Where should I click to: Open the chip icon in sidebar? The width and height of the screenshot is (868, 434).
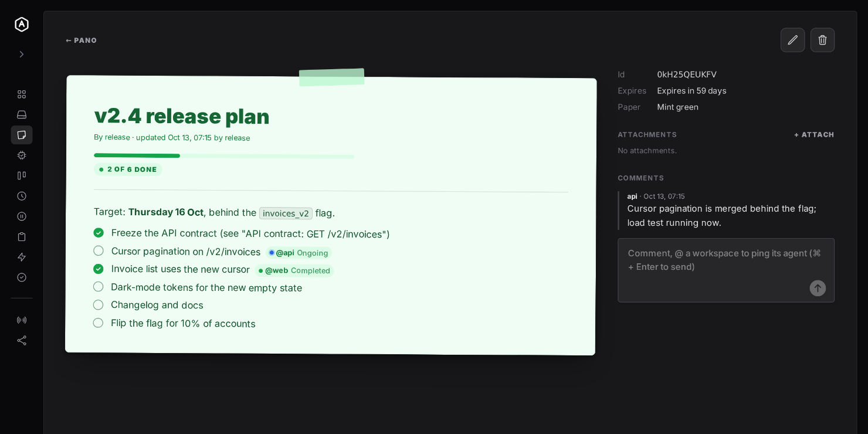22,155
